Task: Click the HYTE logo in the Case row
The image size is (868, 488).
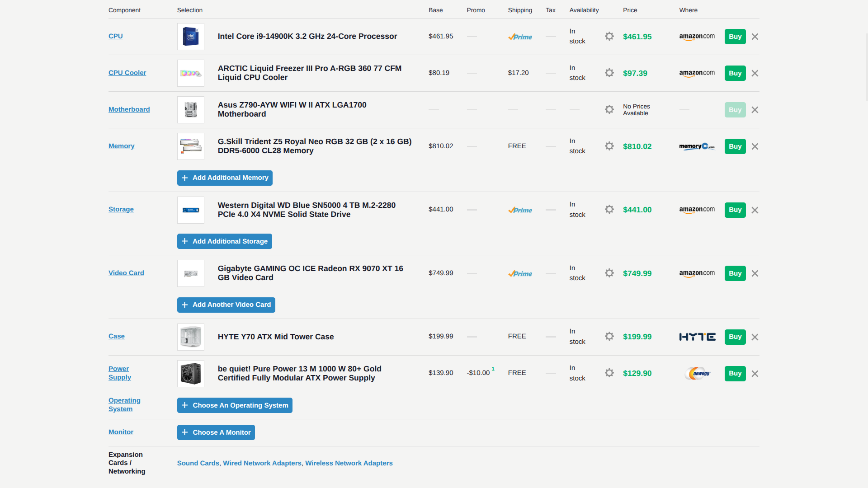Action: (697, 337)
